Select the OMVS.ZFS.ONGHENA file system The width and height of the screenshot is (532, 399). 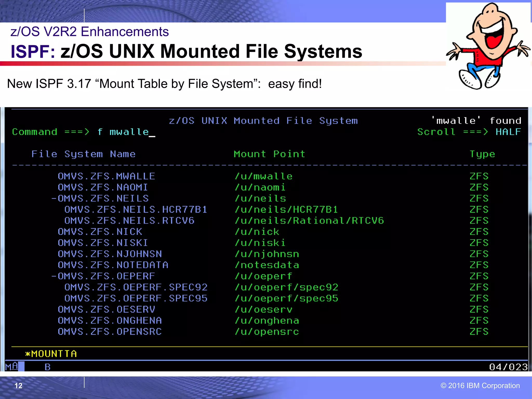coord(110,321)
